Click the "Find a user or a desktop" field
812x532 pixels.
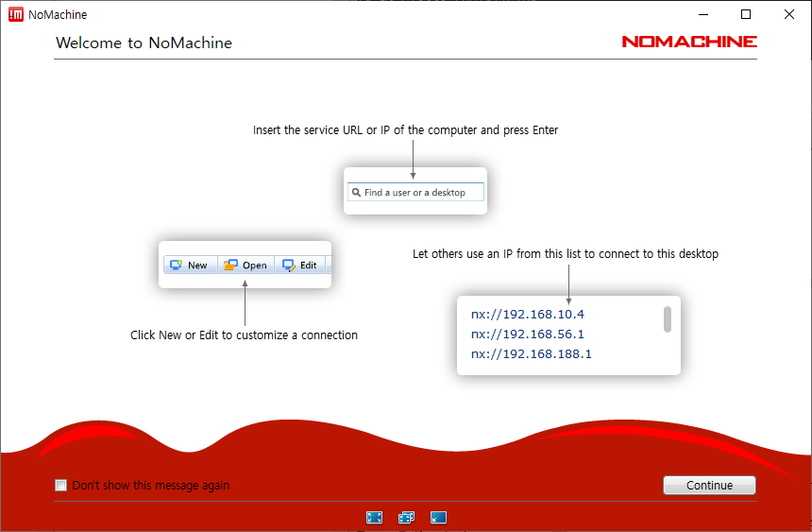point(415,192)
